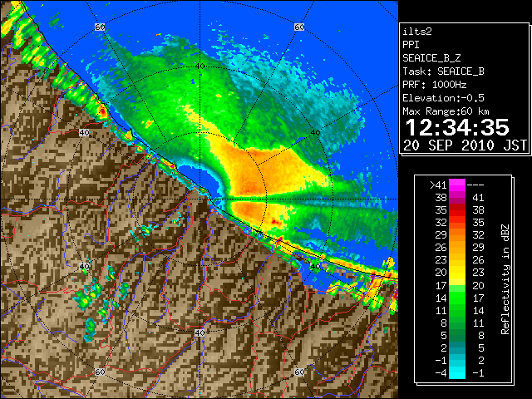Image resolution: width=532 pixels, height=399 pixels.
Task: Pick the light orange 26 to 29 swatch
Action: 457,248
